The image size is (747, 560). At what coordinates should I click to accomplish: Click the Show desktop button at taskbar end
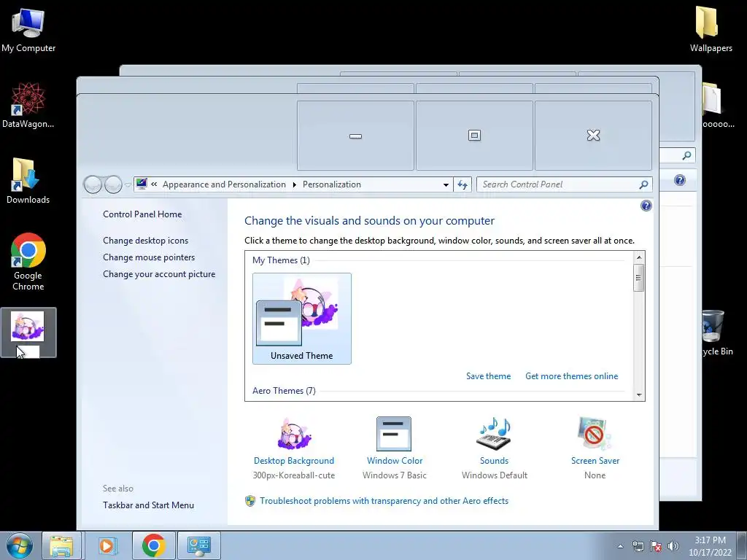[742, 545]
